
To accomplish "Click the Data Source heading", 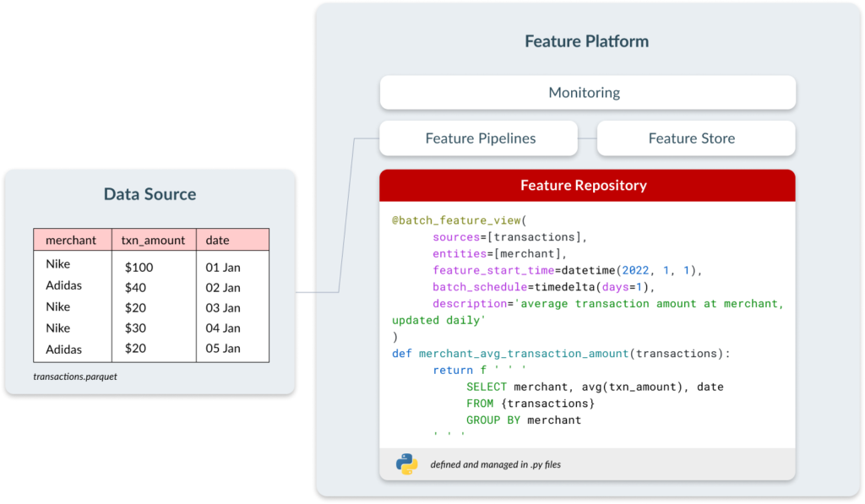I will coord(150,194).
